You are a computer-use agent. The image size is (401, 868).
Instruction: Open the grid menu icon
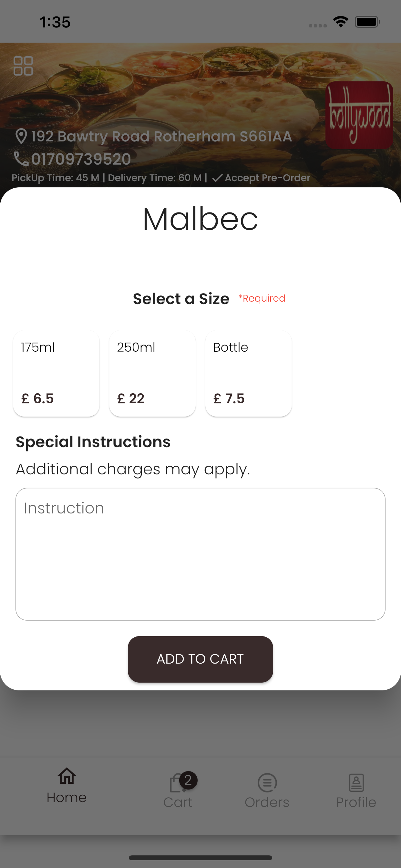[x=23, y=66]
